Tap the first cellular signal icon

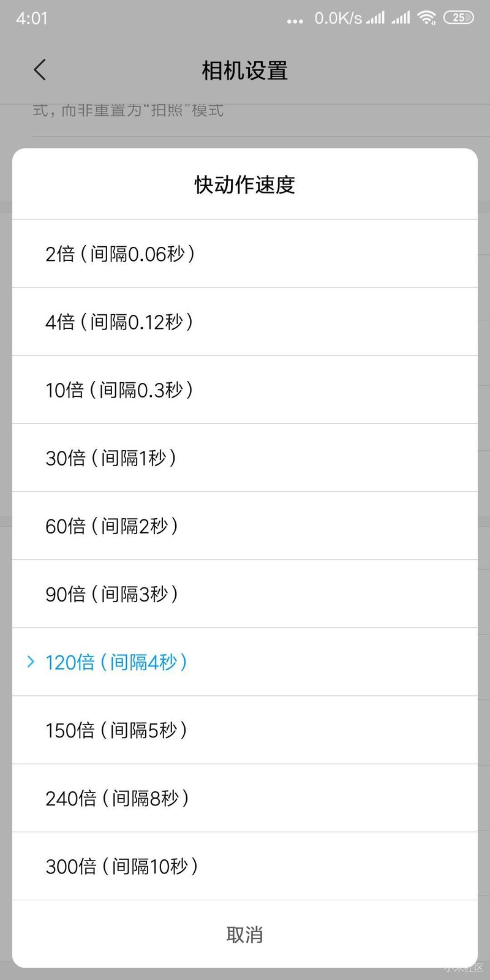[x=375, y=18]
